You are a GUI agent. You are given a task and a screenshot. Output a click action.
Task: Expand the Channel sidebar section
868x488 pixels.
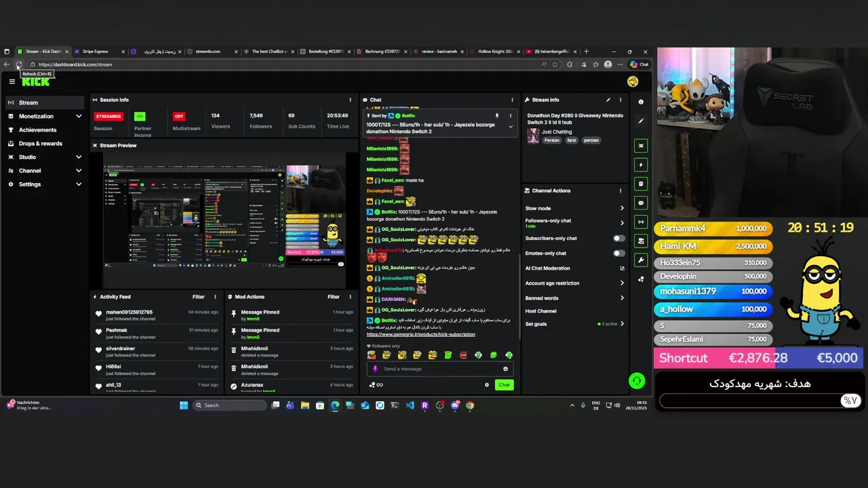pos(79,171)
